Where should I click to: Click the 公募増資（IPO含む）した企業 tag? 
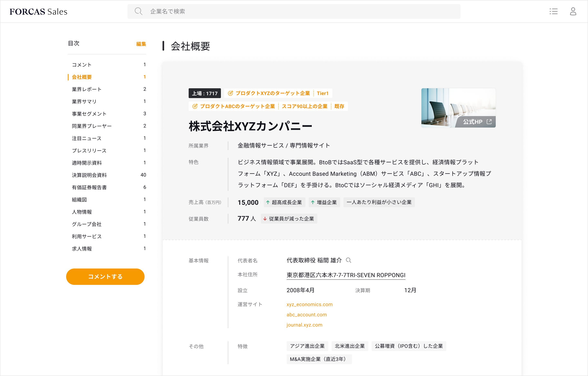click(409, 346)
